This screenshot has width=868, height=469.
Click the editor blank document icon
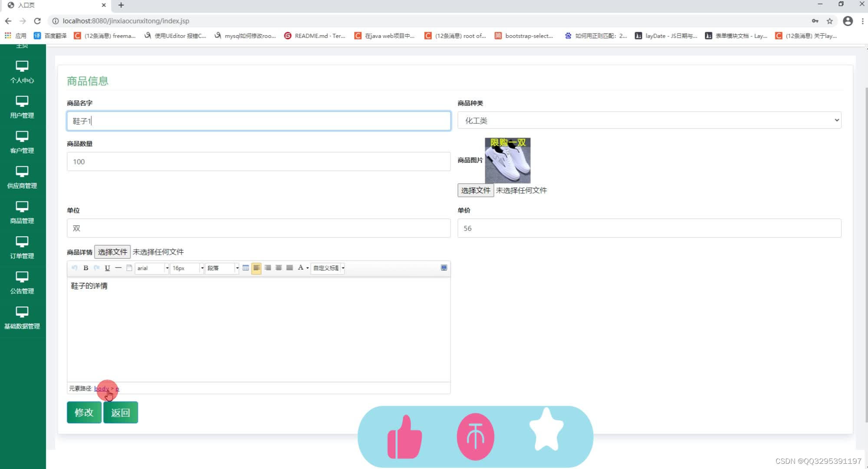tap(129, 268)
